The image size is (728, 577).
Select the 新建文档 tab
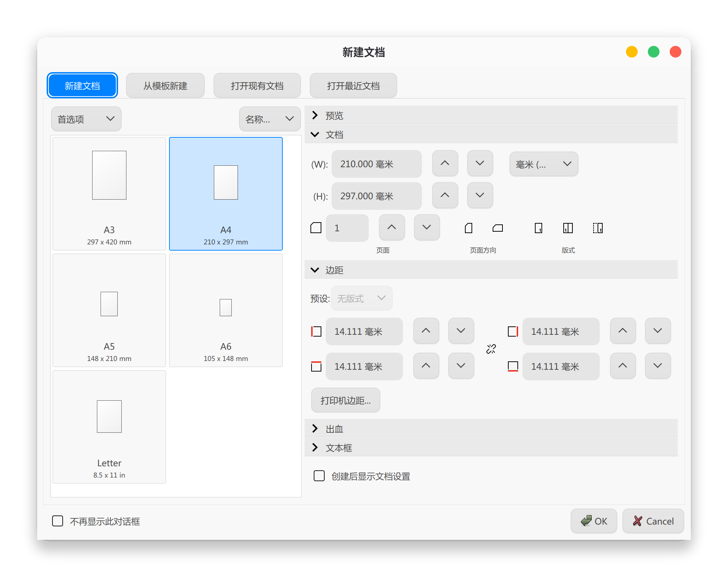[x=82, y=86]
